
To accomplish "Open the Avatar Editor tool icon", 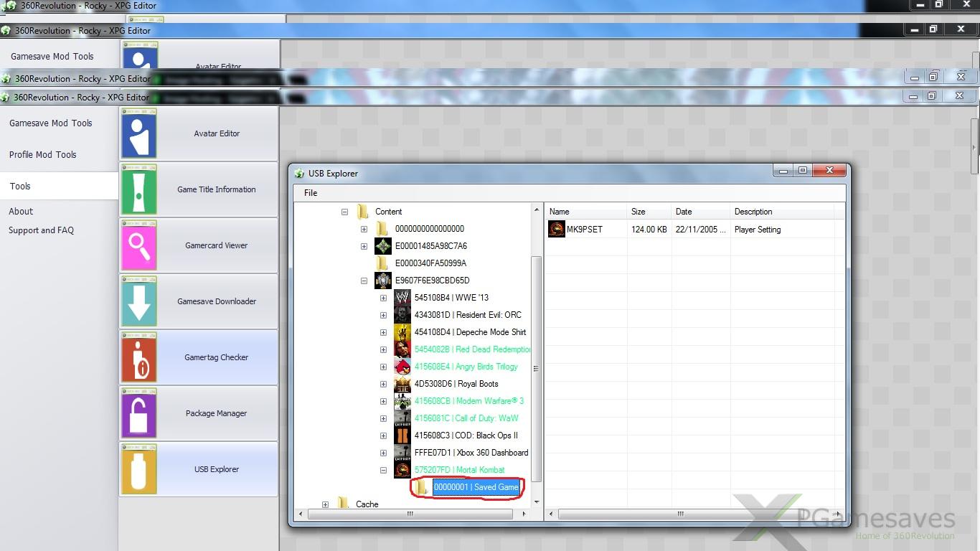I will tap(139, 133).
